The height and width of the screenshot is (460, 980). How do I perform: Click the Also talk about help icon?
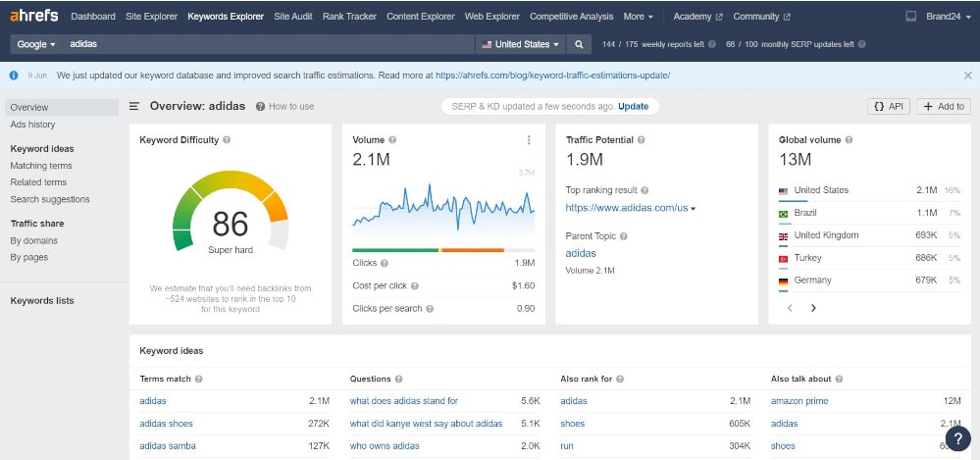[839, 379]
